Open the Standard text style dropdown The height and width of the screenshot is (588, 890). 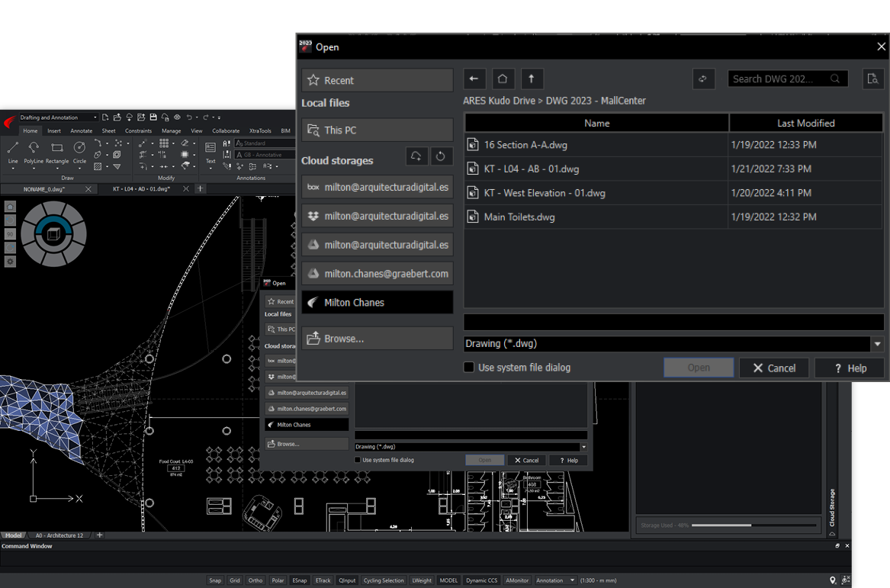(265, 143)
